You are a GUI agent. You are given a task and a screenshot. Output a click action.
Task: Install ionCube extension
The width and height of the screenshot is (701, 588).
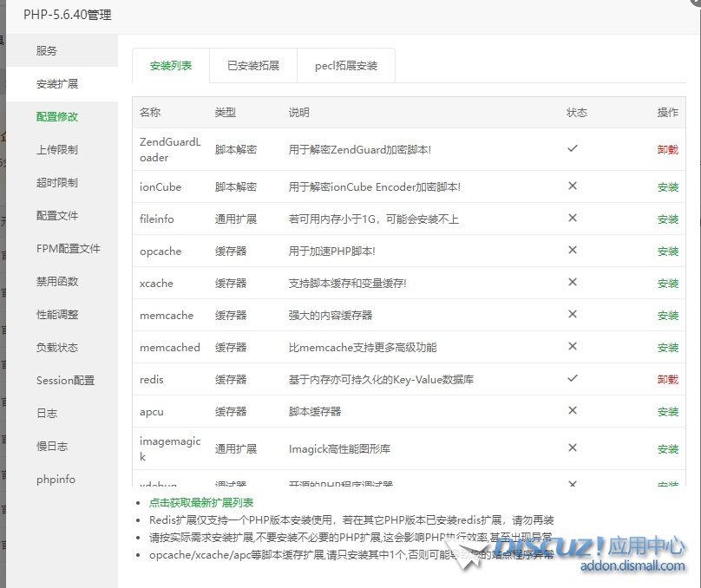tap(668, 187)
